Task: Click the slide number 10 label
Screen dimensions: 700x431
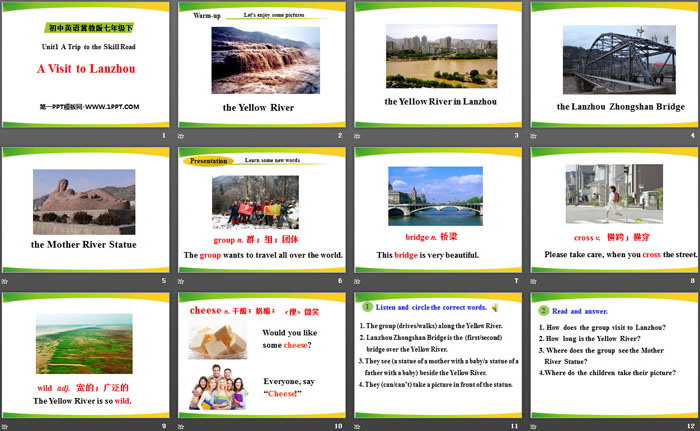Action: tap(338, 426)
